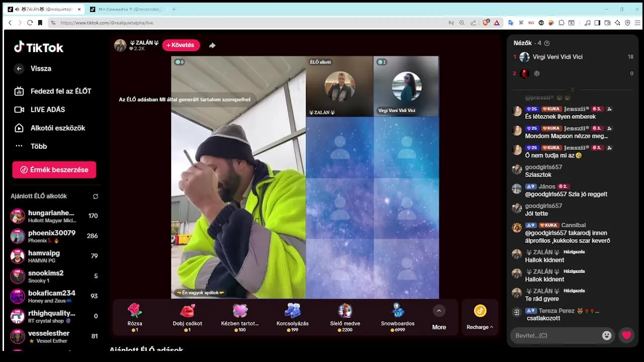
Task: Send the Korcsolyázás gift
Action: [x=293, y=317]
